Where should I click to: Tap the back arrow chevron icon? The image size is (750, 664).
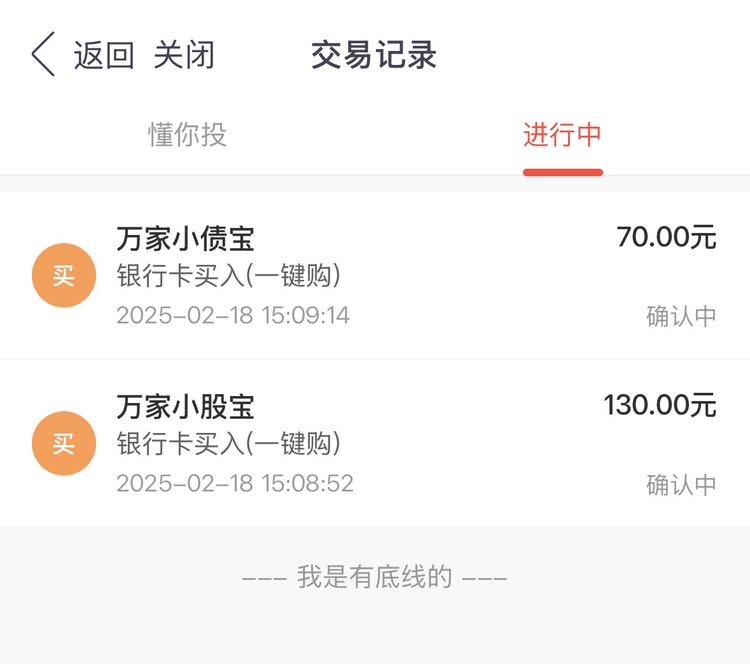(x=43, y=54)
